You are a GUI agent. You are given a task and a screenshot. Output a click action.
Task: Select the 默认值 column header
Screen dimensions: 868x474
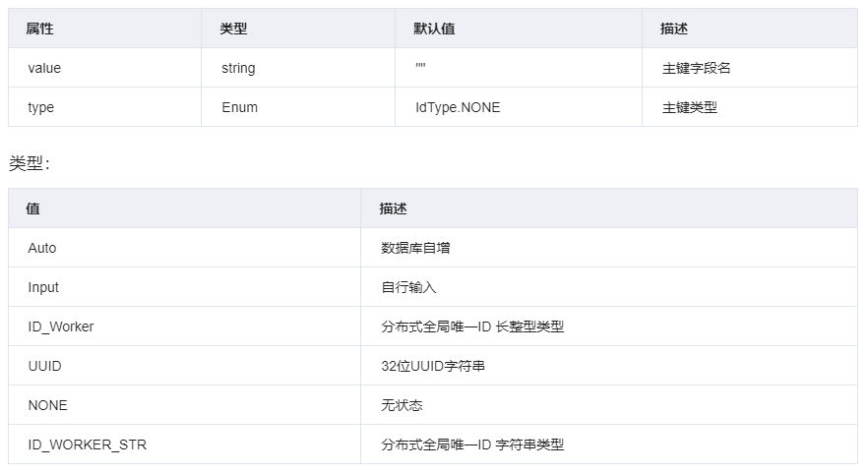(434, 29)
